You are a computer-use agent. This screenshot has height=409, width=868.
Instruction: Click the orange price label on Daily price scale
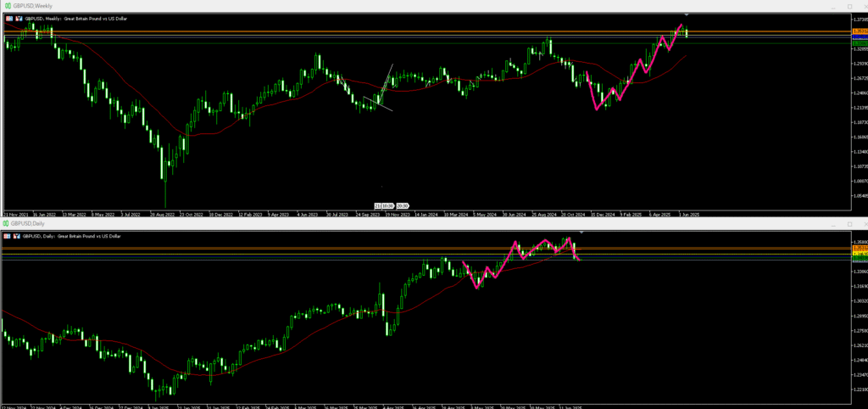860,249
